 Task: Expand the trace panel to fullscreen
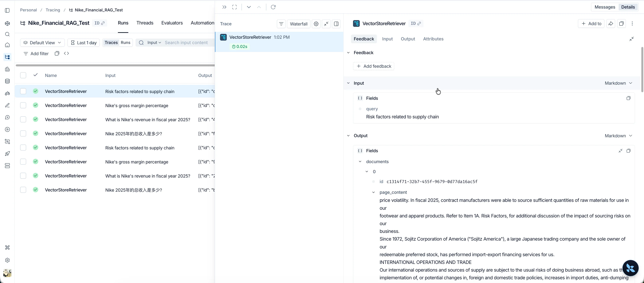click(x=234, y=7)
